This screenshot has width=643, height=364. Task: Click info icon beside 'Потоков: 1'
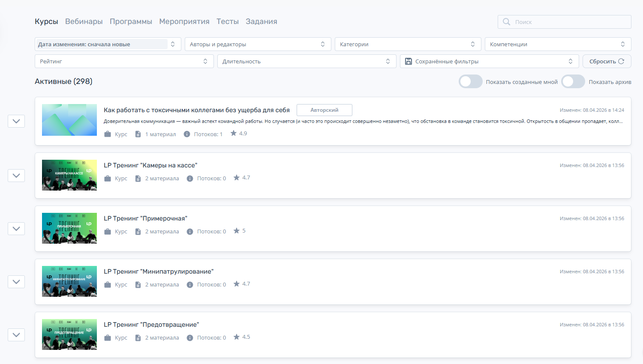(x=187, y=134)
